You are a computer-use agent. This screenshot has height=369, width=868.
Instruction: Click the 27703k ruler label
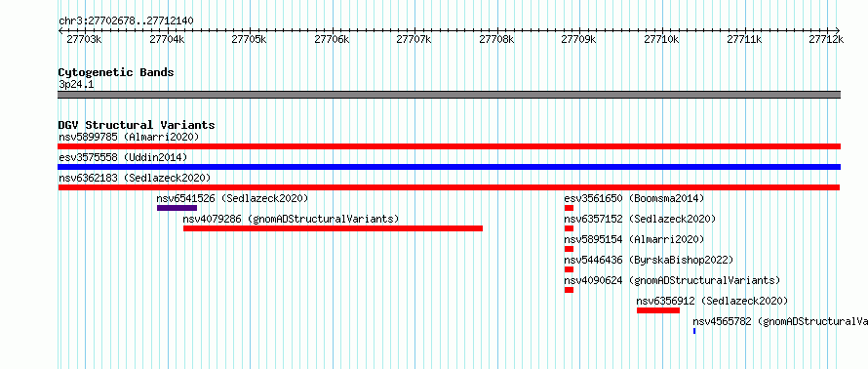84,39
